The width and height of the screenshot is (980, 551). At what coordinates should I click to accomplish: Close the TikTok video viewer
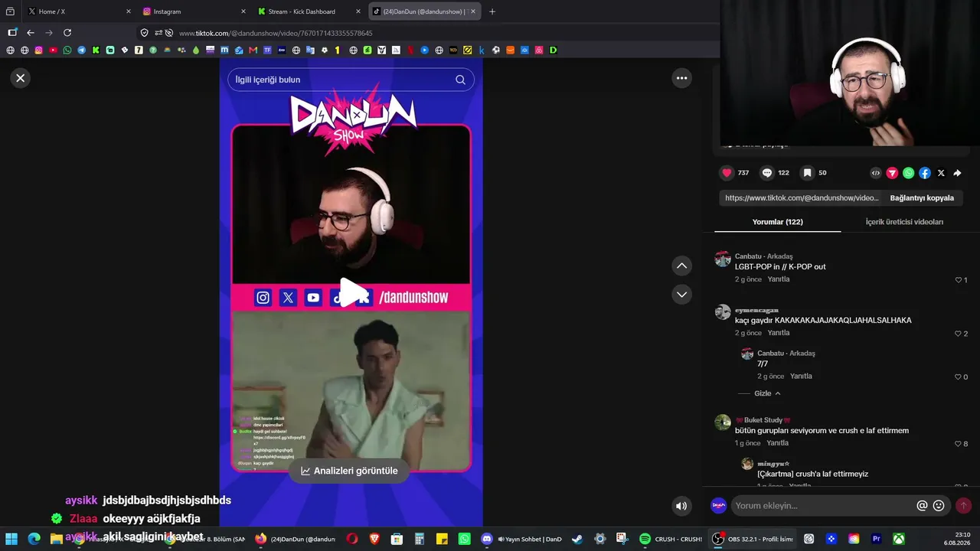tap(21, 77)
